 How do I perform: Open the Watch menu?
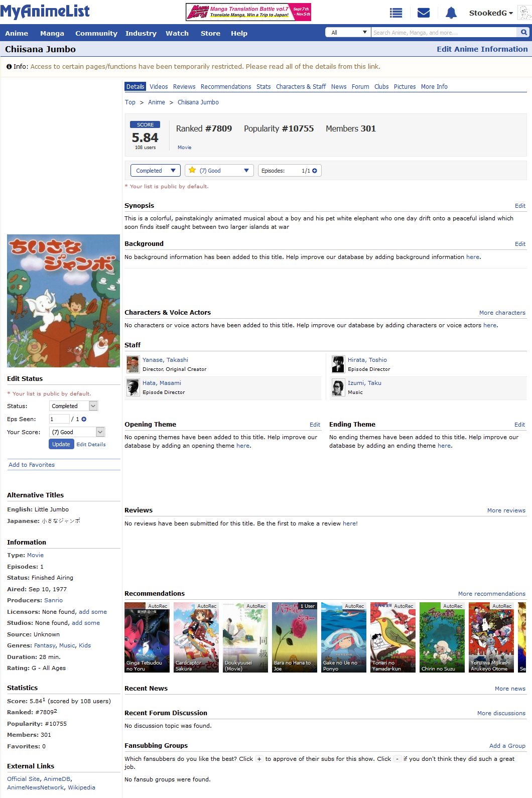[x=177, y=34]
